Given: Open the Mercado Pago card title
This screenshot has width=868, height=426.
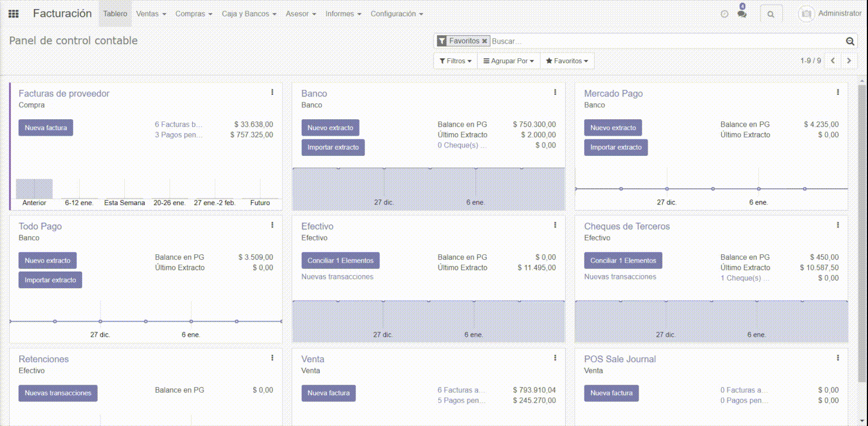Looking at the screenshot, I should click(613, 93).
